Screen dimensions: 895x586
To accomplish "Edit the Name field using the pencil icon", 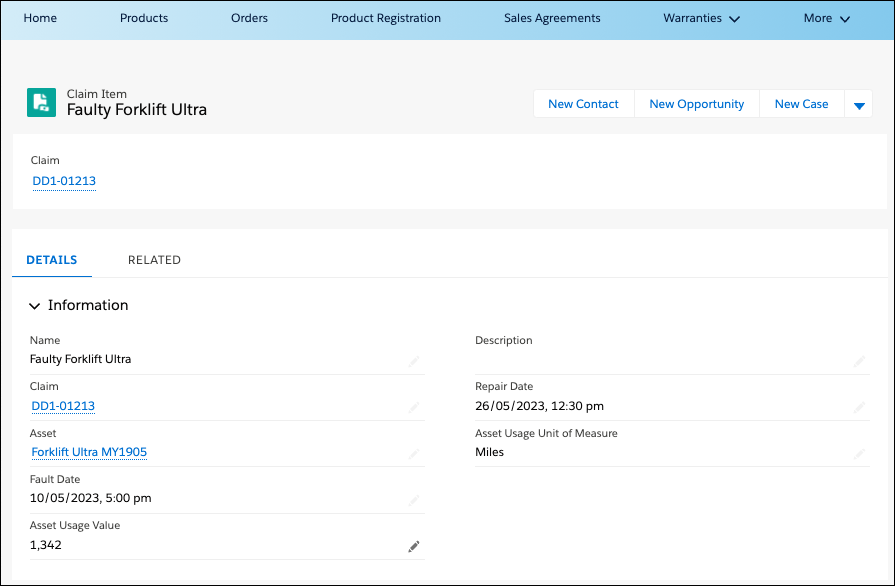I will tap(414, 360).
